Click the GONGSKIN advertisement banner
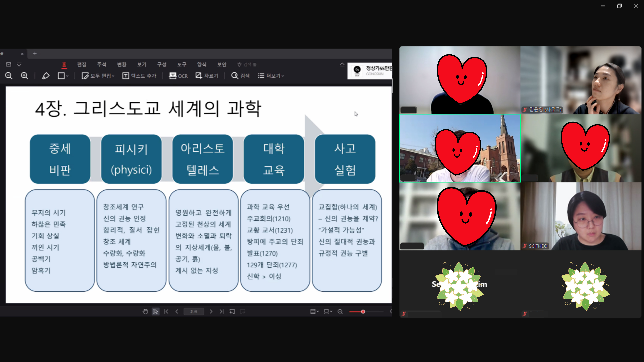The image size is (644, 362). [x=370, y=71]
